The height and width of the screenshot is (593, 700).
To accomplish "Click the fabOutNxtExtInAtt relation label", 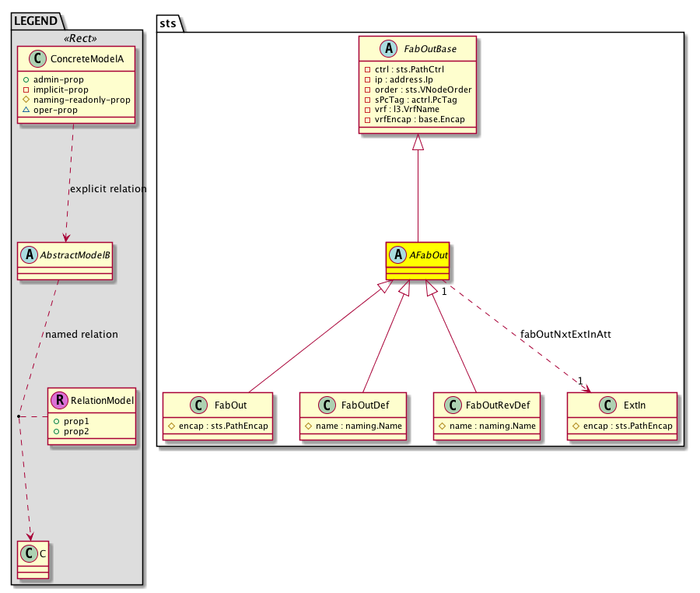I will [x=565, y=334].
